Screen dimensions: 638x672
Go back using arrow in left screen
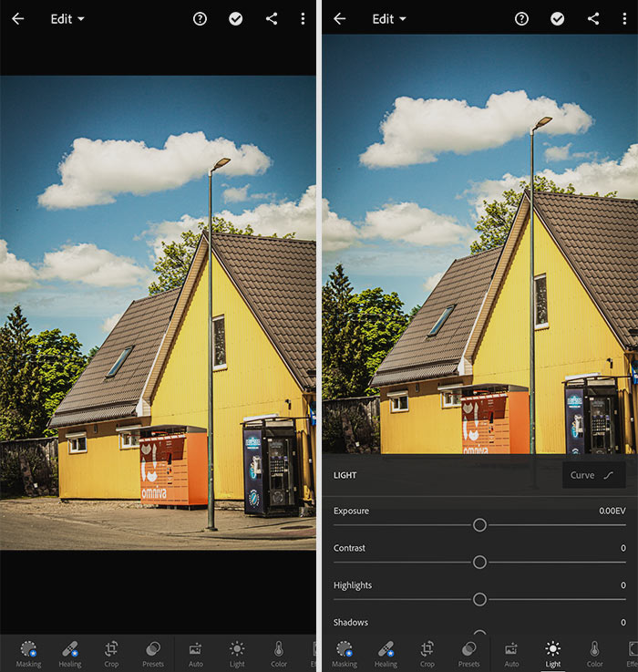click(x=18, y=18)
